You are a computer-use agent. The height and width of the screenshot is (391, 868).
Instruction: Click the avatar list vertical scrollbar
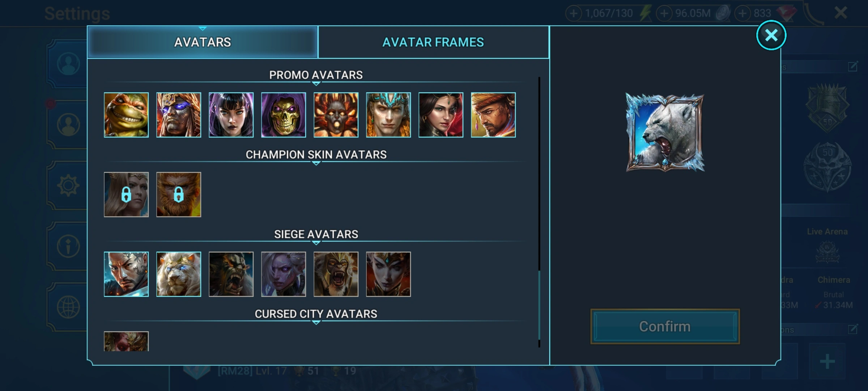pyautogui.click(x=539, y=212)
